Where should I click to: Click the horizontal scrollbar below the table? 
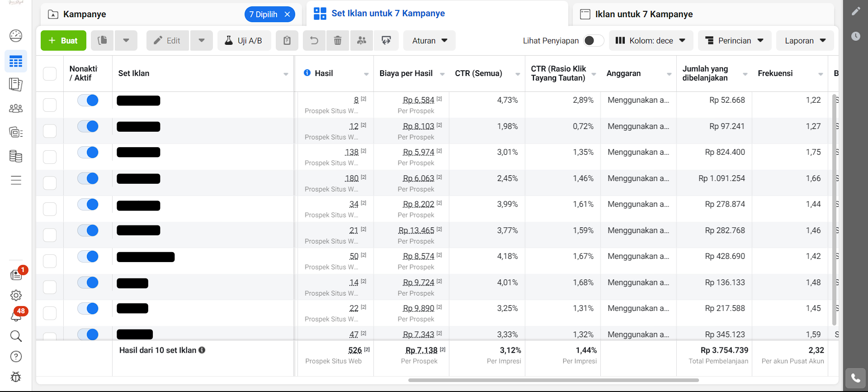(x=553, y=380)
